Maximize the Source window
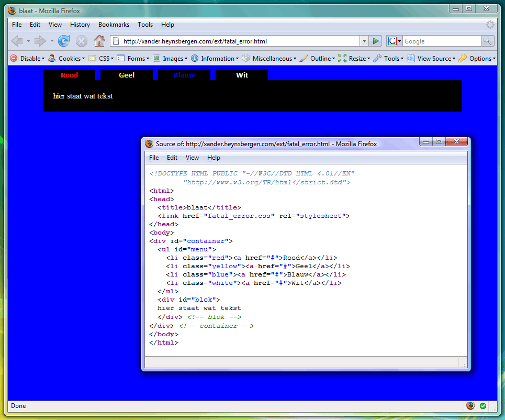 click(439, 141)
